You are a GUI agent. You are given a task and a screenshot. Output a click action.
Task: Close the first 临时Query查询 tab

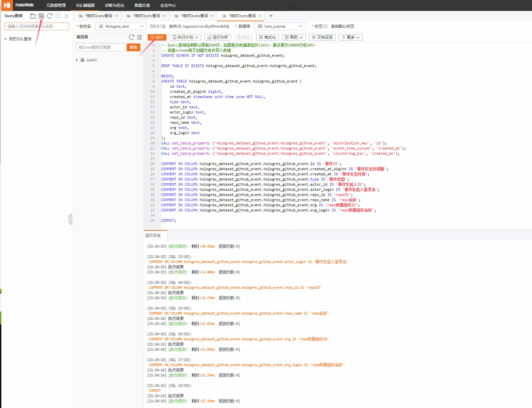(x=117, y=16)
